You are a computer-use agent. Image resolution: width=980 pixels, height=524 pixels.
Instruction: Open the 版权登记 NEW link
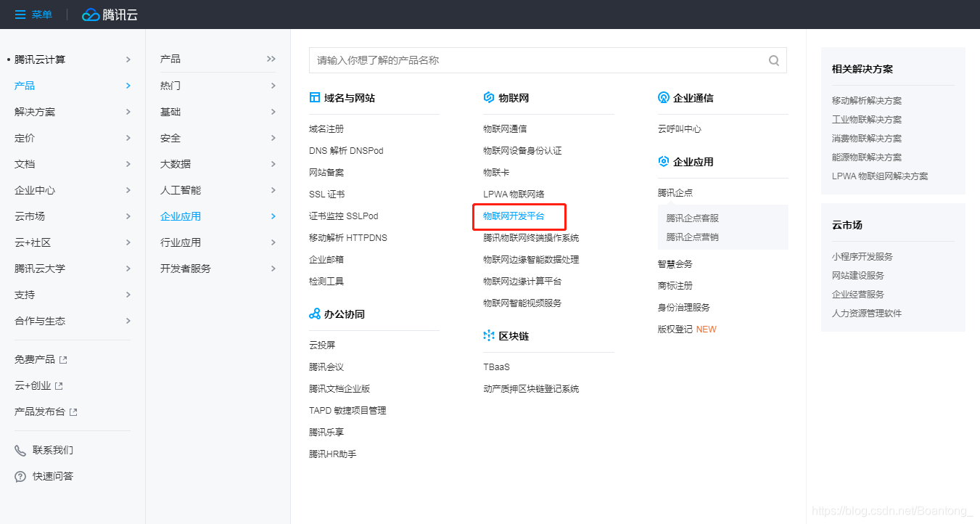pos(687,329)
